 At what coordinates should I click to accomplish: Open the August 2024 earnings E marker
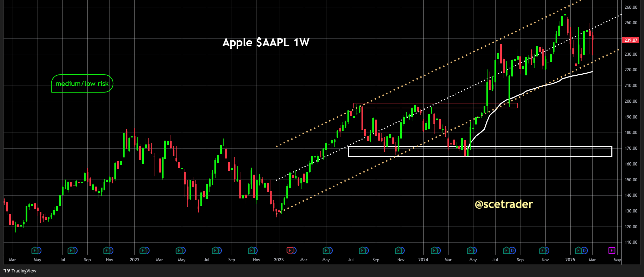click(506, 250)
